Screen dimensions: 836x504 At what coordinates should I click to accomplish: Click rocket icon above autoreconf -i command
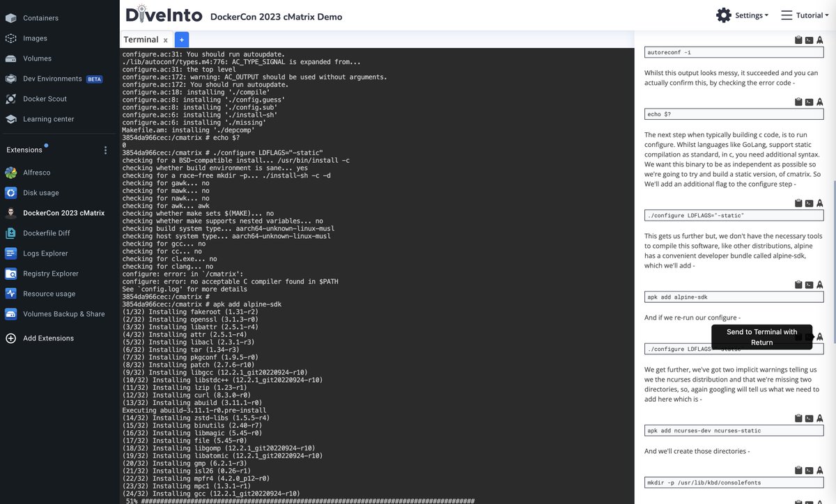click(819, 40)
